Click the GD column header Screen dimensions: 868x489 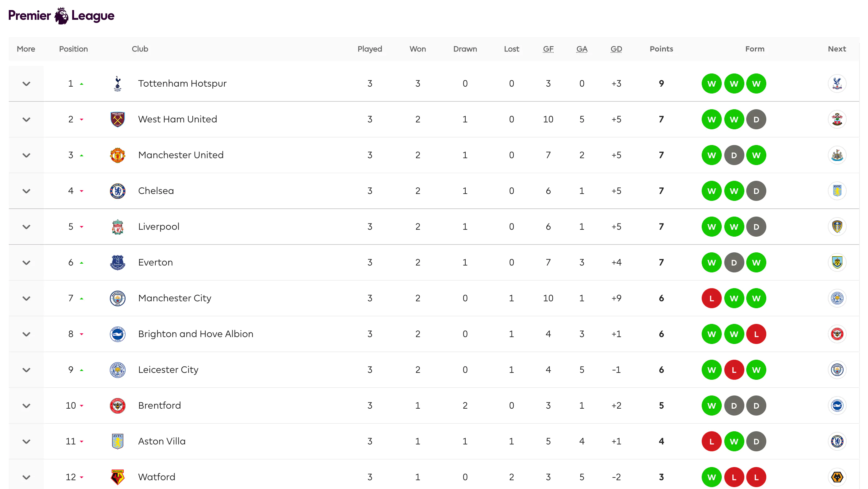click(616, 49)
